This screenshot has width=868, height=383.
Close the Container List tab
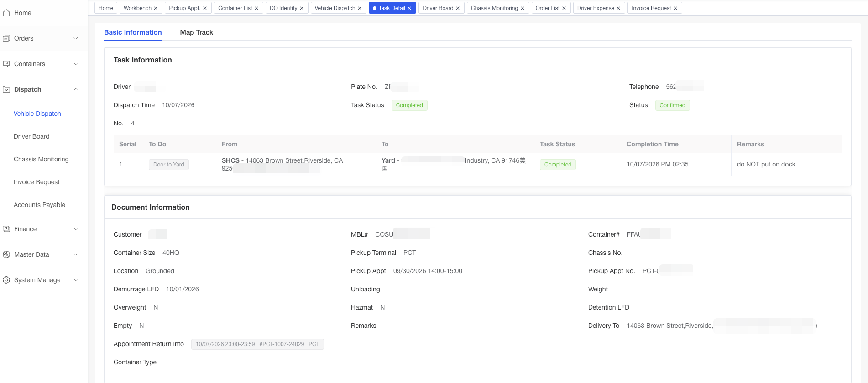pos(256,8)
